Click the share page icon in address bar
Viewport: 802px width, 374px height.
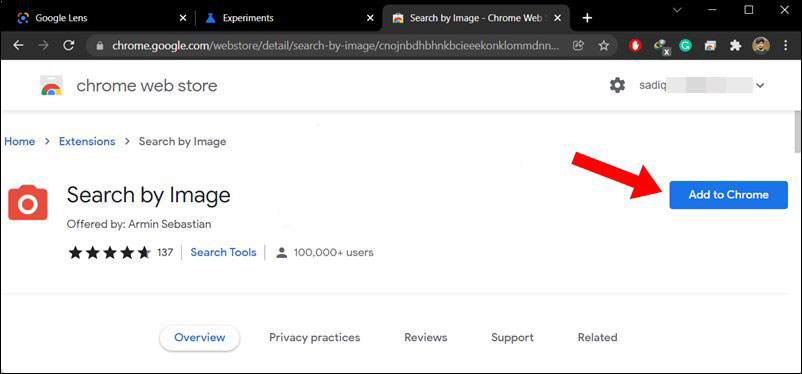click(578, 46)
